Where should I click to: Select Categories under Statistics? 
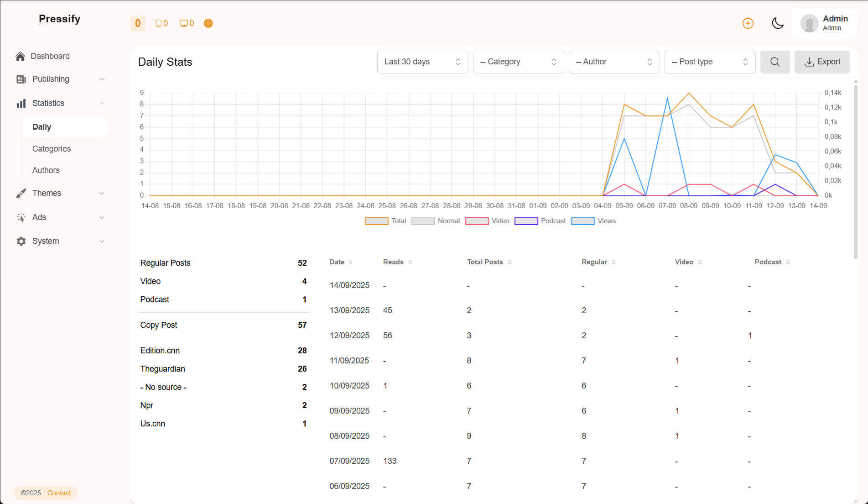[x=52, y=149]
